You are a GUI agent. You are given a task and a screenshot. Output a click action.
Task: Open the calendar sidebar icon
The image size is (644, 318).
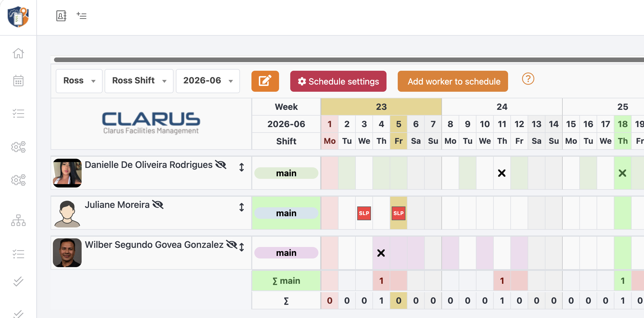point(18,81)
